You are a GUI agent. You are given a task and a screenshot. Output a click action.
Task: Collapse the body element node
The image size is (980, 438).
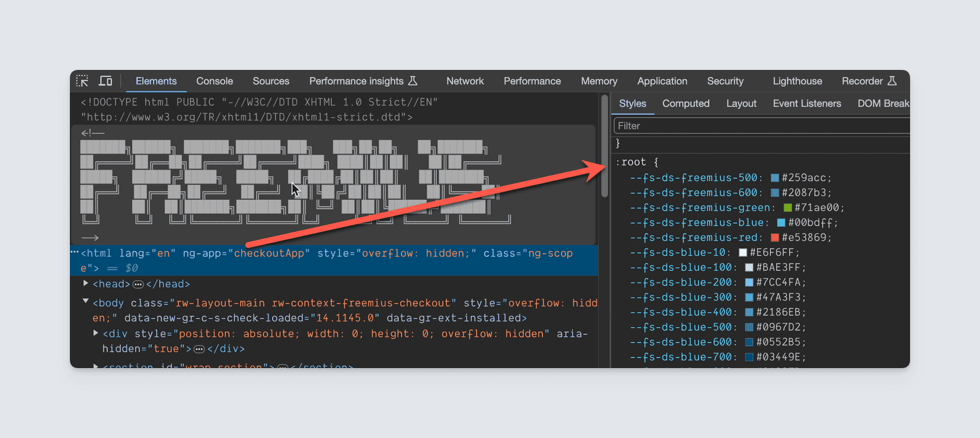[x=86, y=301]
